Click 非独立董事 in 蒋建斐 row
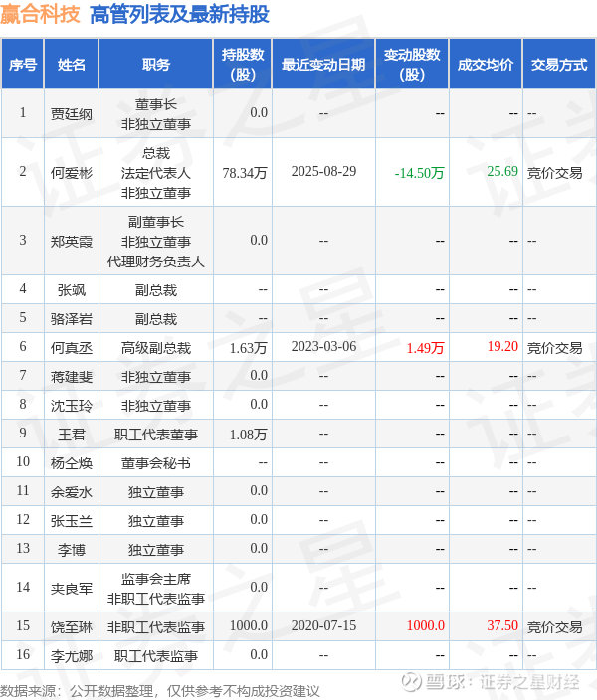 pyautogui.click(x=155, y=377)
